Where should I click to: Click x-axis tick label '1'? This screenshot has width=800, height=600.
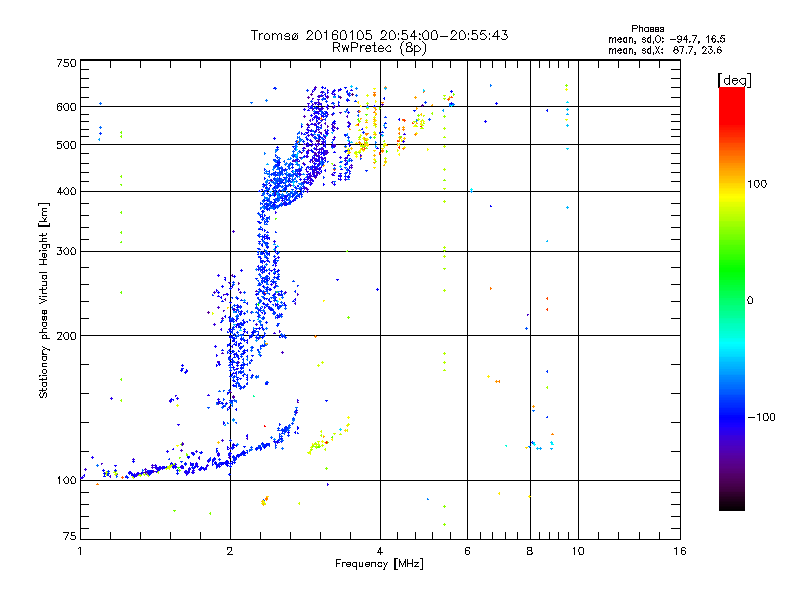tap(81, 551)
